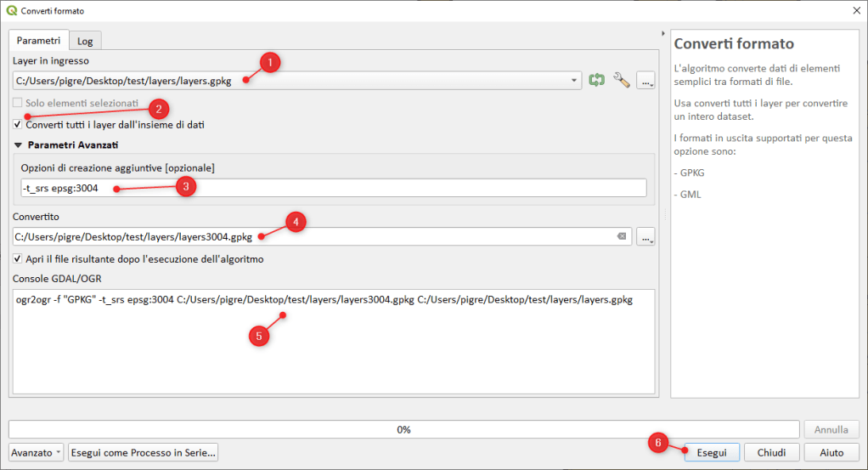
Task: Open advanced options wrench icon
Action: tap(622, 80)
